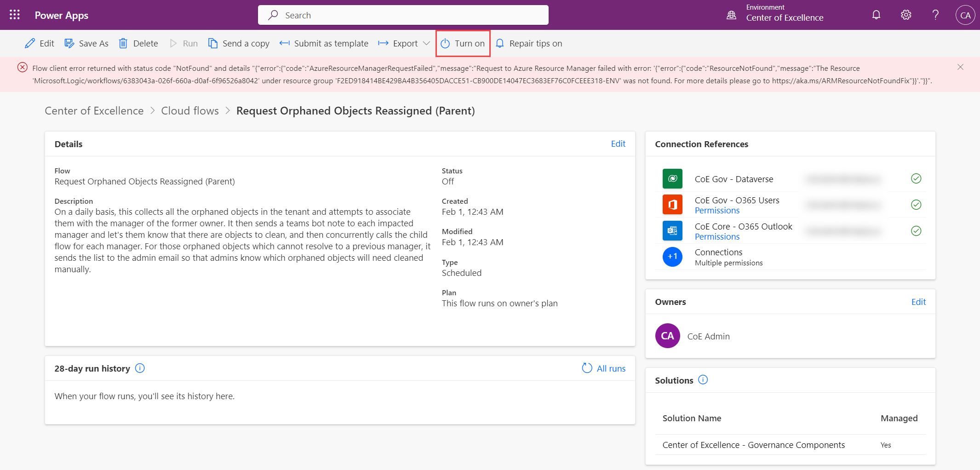Viewport: 980px width, 470px height.
Task: Click inside the Search box
Action: (x=403, y=15)
